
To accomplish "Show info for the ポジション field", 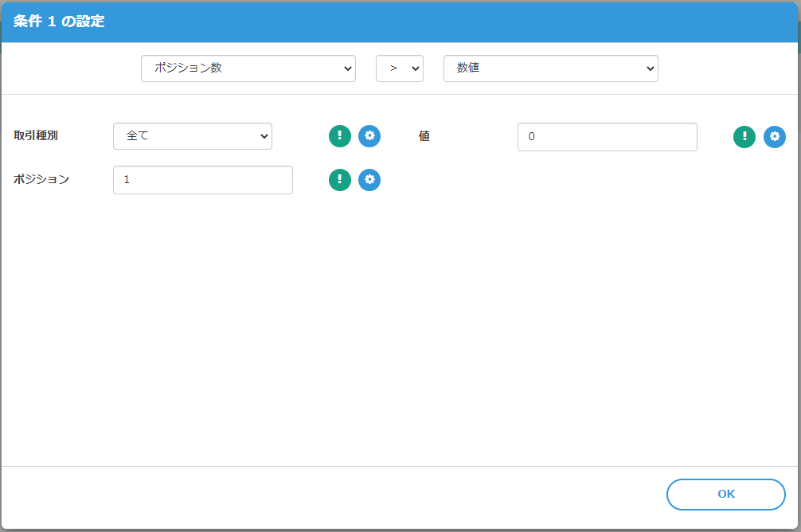I will coord(340,180).
